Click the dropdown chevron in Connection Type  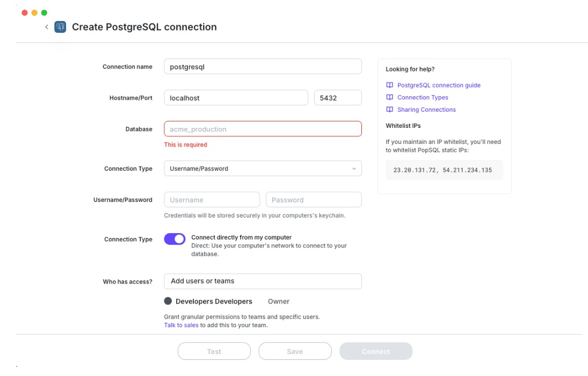354,169
